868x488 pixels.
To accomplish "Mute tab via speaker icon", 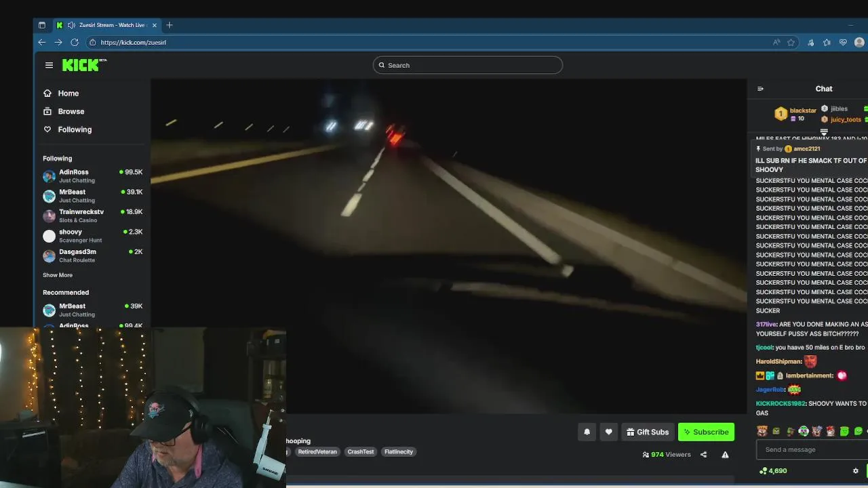I will click(x=71, y=25).
